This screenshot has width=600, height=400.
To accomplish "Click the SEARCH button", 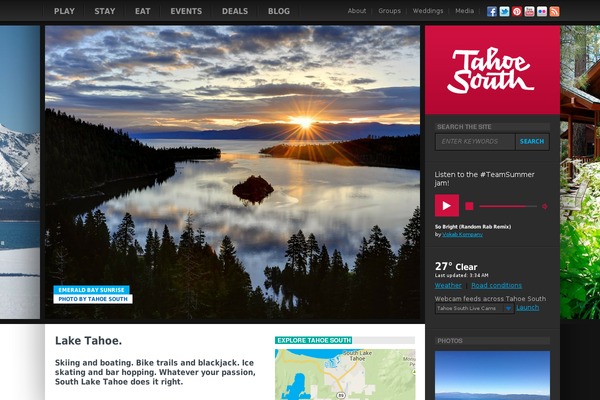I will [532, 142].
